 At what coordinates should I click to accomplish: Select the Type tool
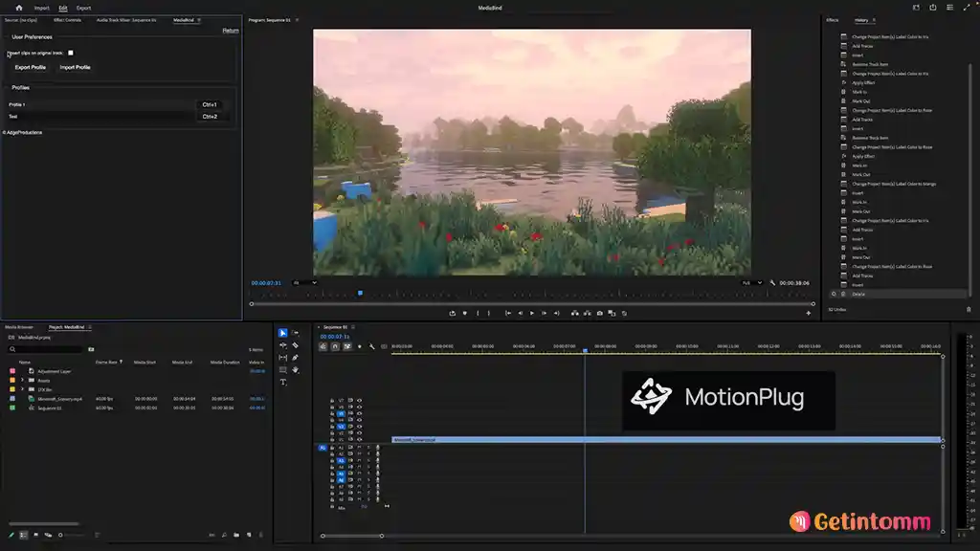coord(282,383)
